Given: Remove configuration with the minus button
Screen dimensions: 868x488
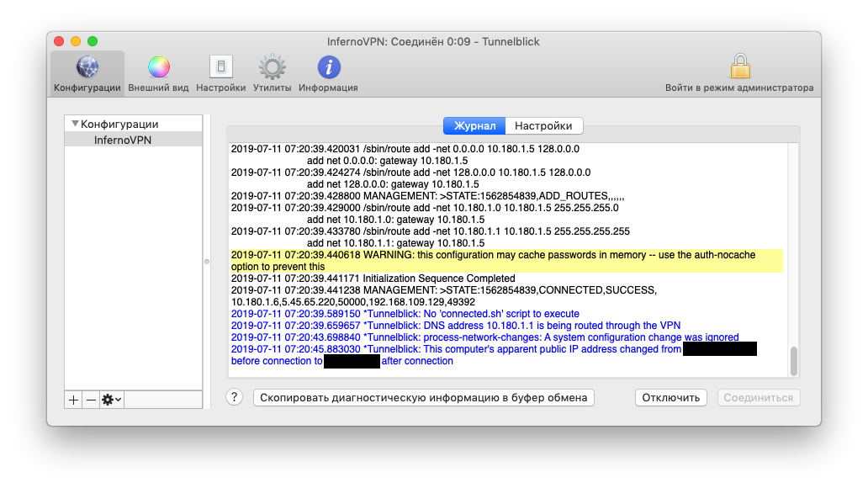Looking at the screenshot, I should (x=92, y=400).
